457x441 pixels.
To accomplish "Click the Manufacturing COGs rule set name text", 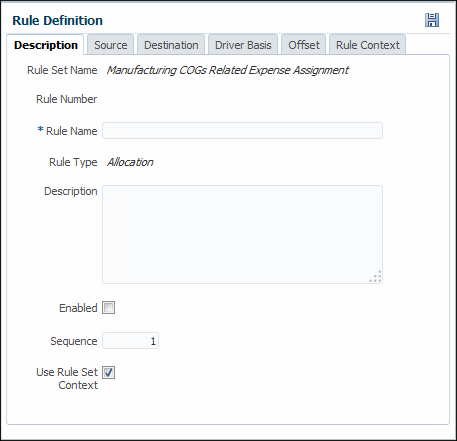I will (228, 70).
